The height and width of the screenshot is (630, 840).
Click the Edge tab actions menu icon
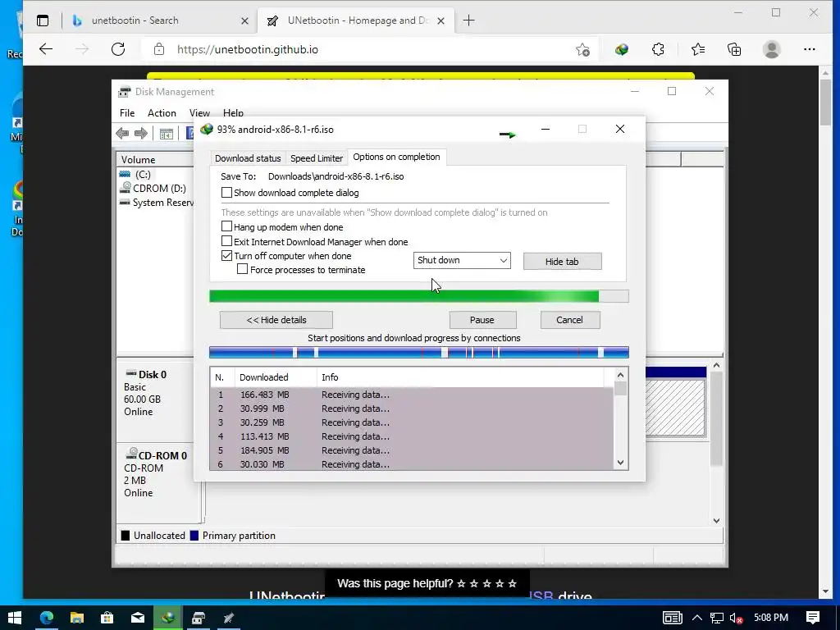tap(43, 21)
